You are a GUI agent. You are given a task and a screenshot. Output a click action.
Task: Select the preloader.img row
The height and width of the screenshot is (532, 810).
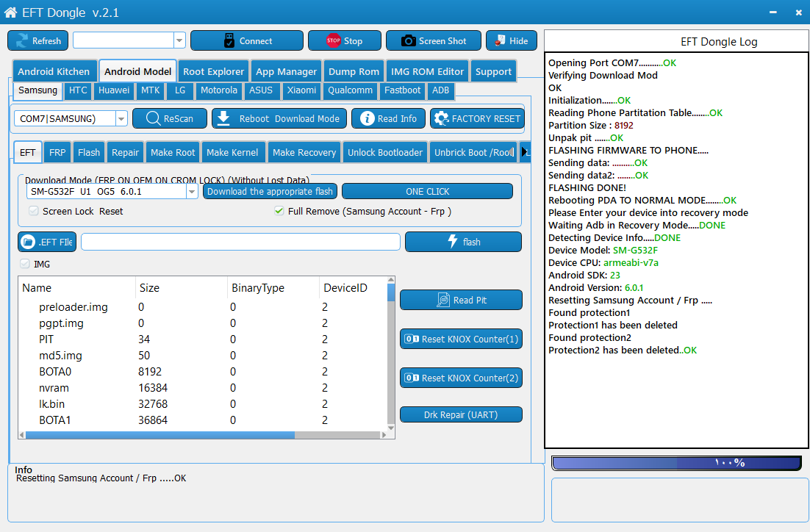click(x=203, y=307)
